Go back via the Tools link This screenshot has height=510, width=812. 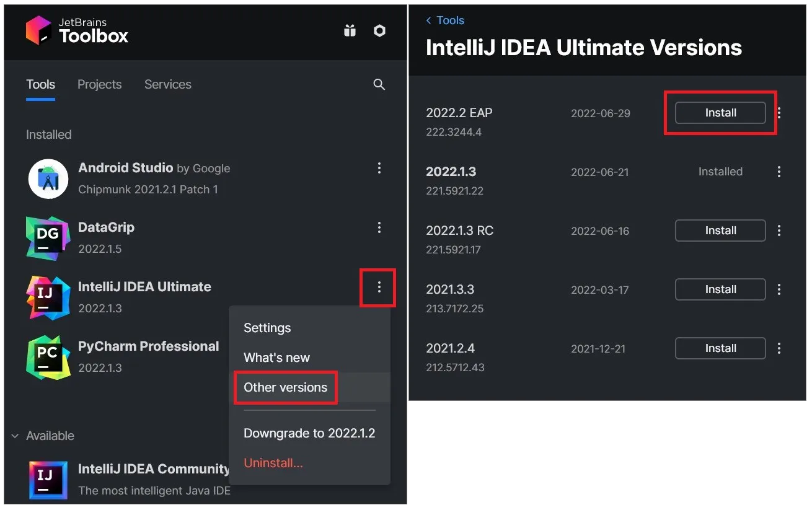[445, 20]
